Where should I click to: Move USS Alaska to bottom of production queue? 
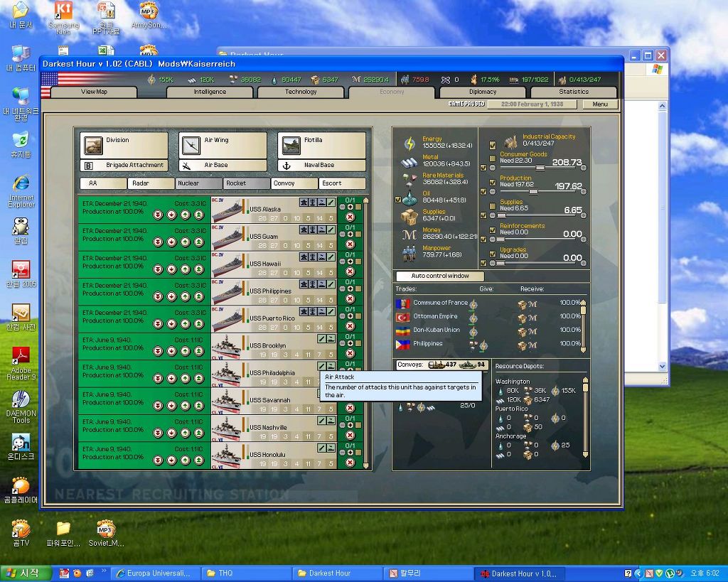(158, 215)
